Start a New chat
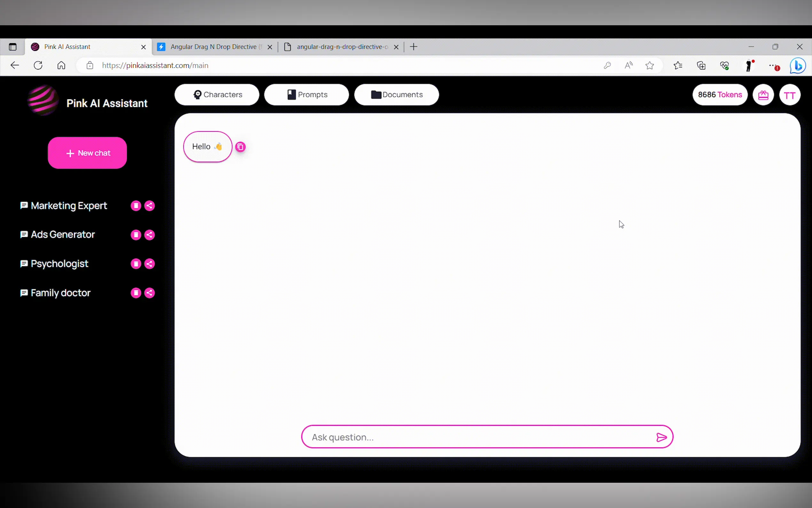812x508 pixels. pyautogui.click(x=87, y=153)
